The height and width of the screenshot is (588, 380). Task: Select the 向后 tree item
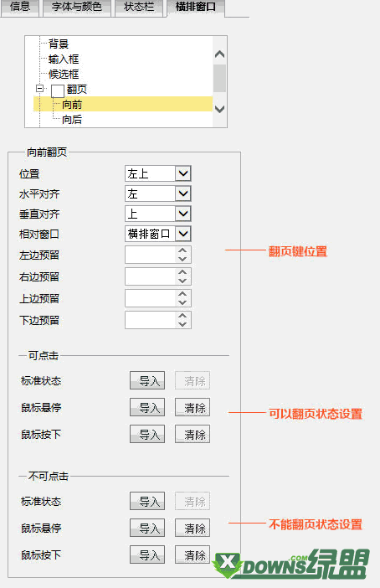[x=72, y=119]
